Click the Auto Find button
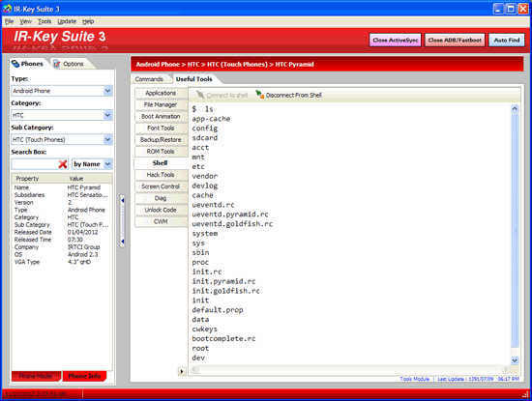 [507, 40]
